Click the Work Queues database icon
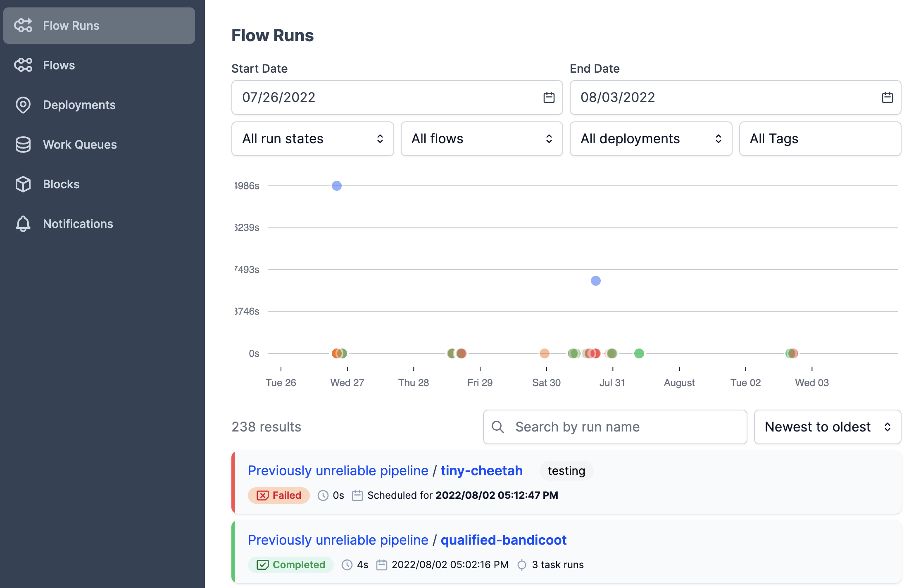This screenshot has height=588, width=909. (23, 145)
